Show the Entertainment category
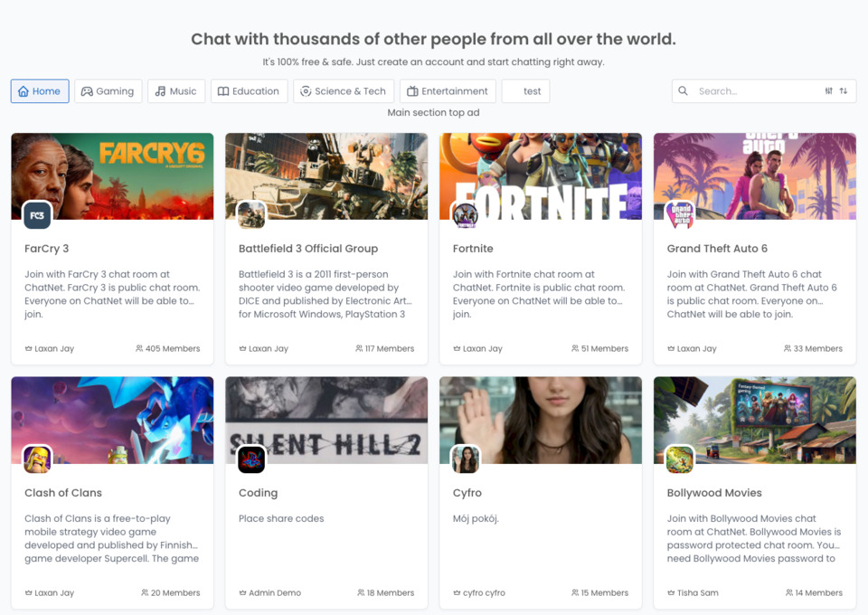The width and height of the screenshot is (868, 615). click(x=448, y=91)
